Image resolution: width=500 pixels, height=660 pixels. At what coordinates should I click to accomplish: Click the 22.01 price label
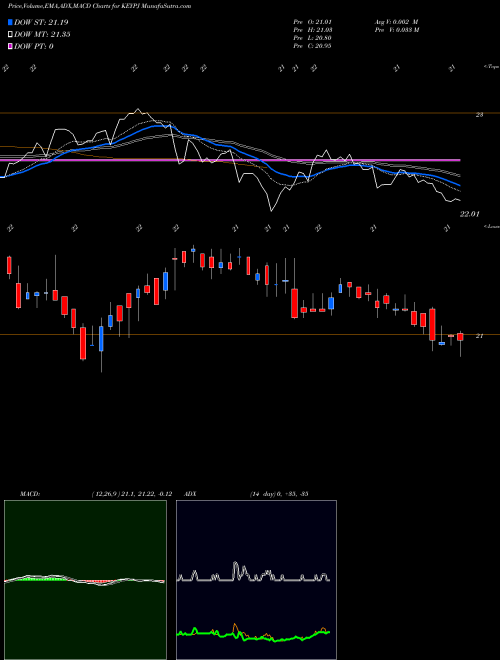coord(469,214)
